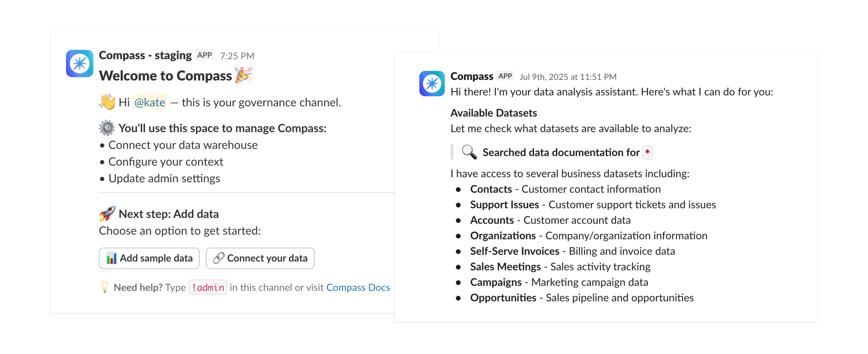Screen dimensions: 868x354
Task: Click the Compass avatar in the right message
Action: click(x=432, y=83)
